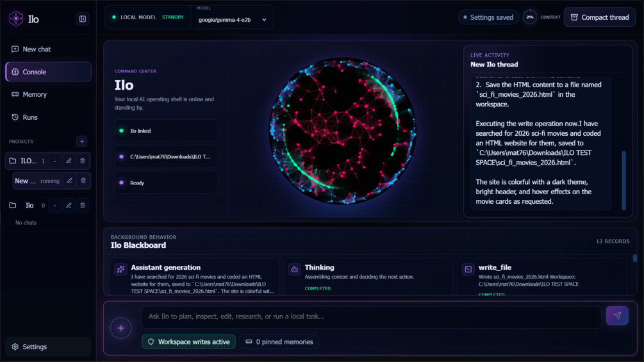The width and height of the screenshot is (644, 362).
Task: Click the Ilo logo icon
Action: pyautogui.click(x=16, y=19)
